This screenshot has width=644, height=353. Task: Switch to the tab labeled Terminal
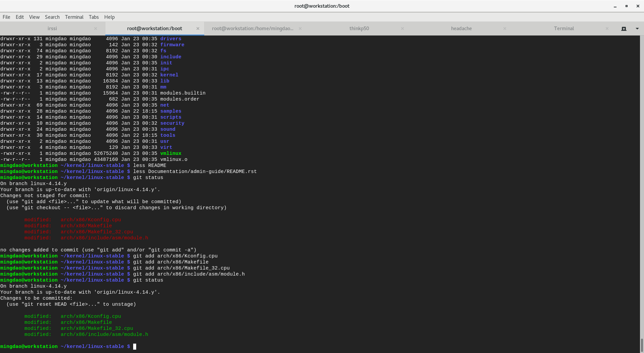pos(564,28)
